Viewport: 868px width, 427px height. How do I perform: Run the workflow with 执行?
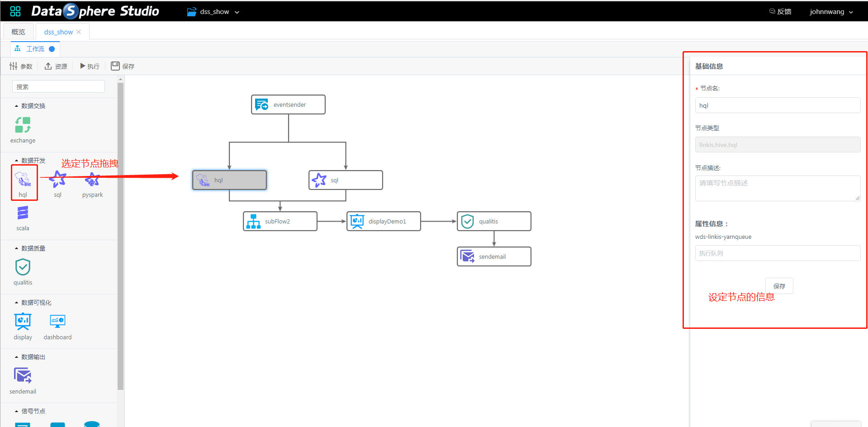tap(90, 66)
